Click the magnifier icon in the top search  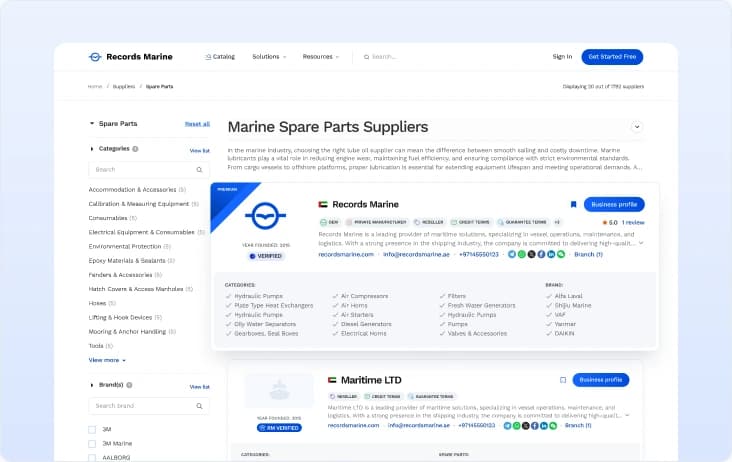(x=366, y=57)
